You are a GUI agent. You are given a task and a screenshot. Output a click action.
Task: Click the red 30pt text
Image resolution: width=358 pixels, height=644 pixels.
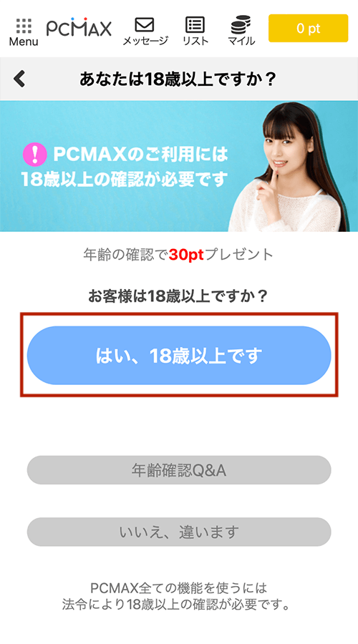[186, 255]
